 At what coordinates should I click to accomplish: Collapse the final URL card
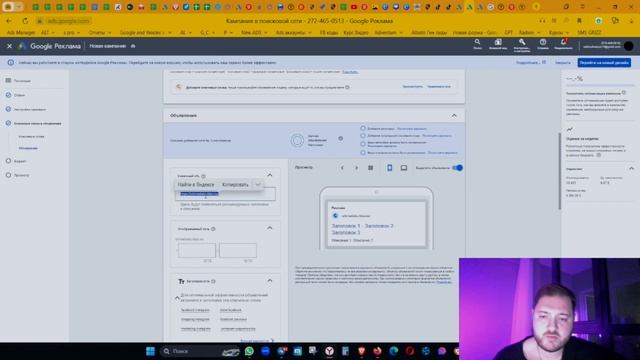click(x=270, y=175)
